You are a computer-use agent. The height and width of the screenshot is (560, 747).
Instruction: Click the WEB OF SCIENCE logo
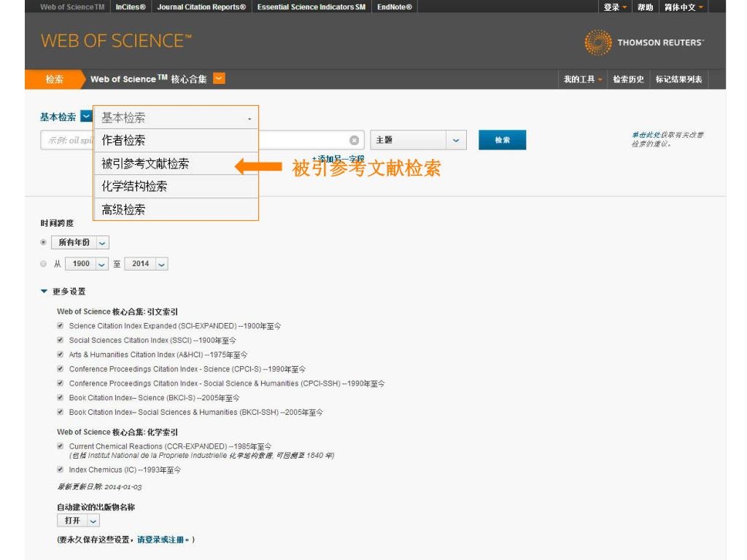[116, 41]
